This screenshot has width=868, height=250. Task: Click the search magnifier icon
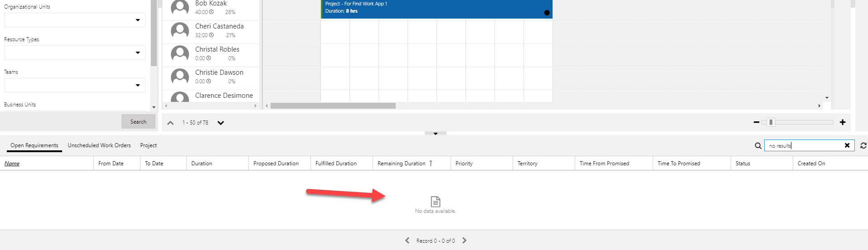(x=758, y=146)
